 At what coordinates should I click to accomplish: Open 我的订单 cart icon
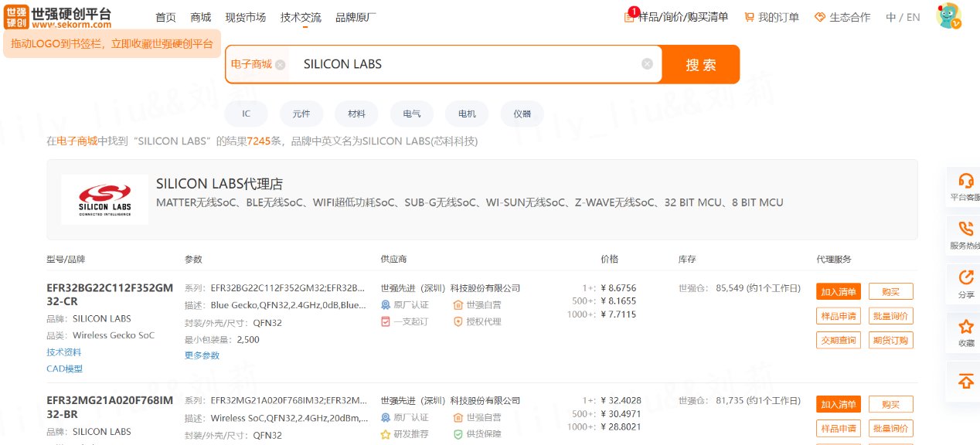tap(749, 17)
